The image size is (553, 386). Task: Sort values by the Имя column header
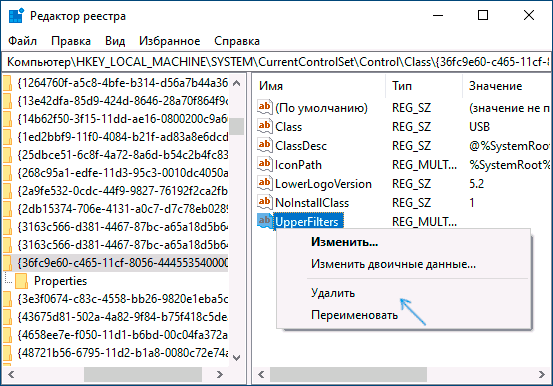(x=319, y=86)
